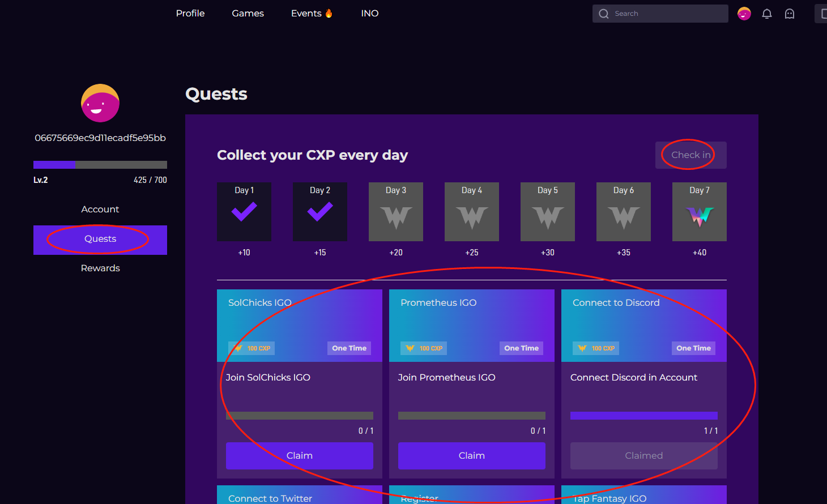827x504 pixels.
Task: Click the large profile avatar in sidebar
Action: click(x=100, y=103)
